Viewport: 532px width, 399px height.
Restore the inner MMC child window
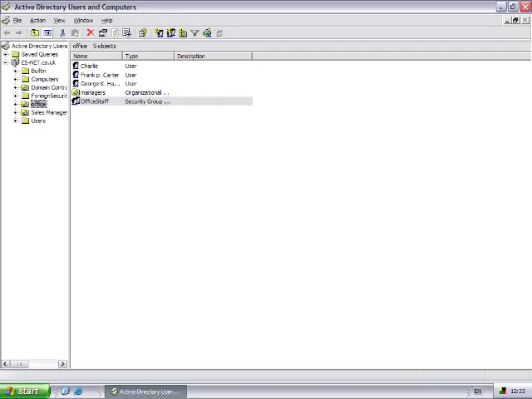[x=515, y=20]
